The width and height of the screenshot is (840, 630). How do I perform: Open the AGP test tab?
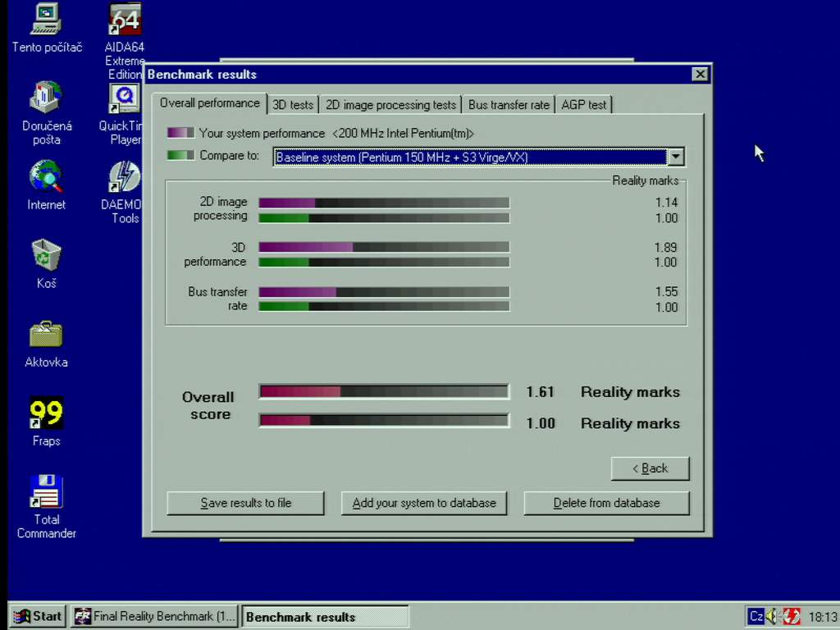[584, 104]
